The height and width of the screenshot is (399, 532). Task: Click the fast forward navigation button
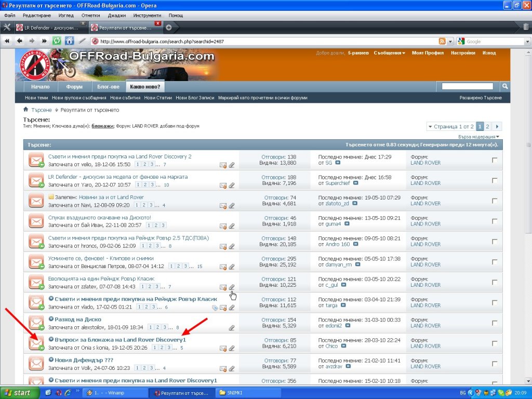pos(44,41)
